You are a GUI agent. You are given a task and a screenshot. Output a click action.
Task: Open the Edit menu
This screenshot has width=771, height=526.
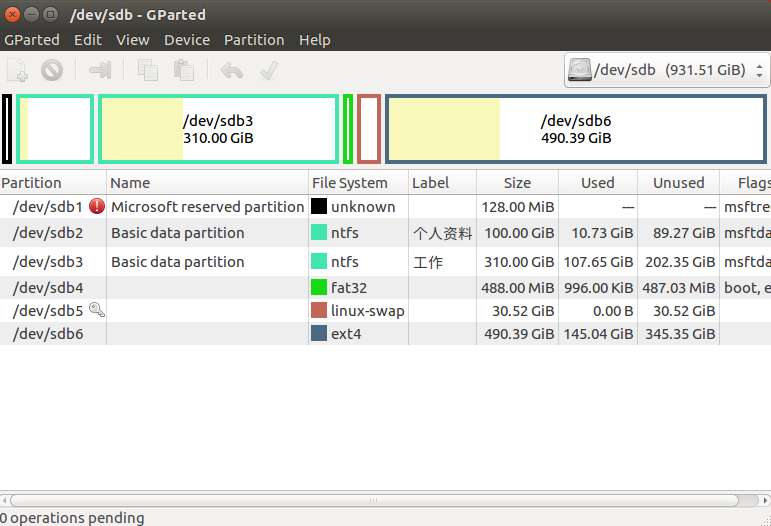point(88,40)
